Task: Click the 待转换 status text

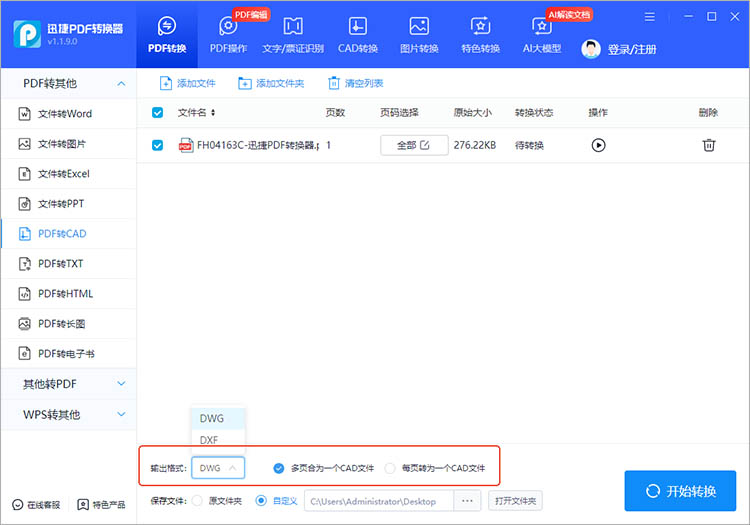Action: click(x=529, y=145)
